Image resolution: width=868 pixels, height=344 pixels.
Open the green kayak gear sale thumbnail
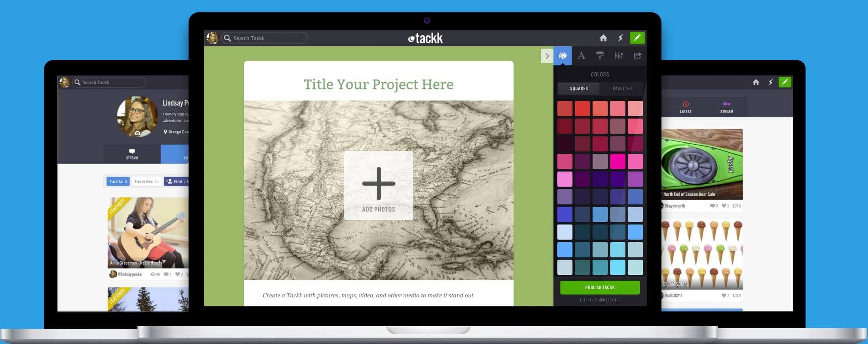point(702,164)
